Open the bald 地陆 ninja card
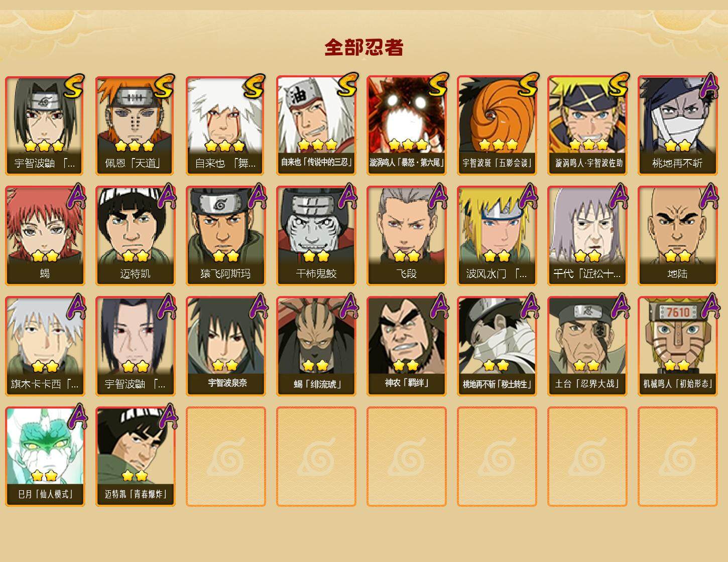 pyautogui.click(x=677, y=236)
